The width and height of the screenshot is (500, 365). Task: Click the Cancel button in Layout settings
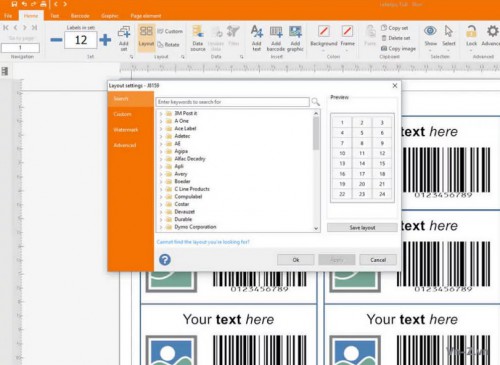click(x=378, y=260)
